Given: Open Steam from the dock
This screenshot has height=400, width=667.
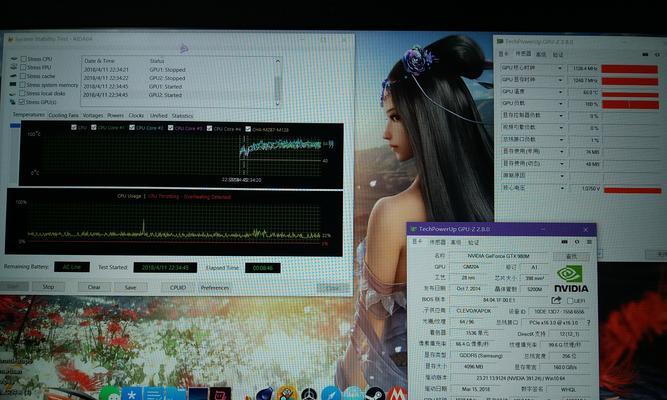Looking at the screenshot, I should coord(375,394).
